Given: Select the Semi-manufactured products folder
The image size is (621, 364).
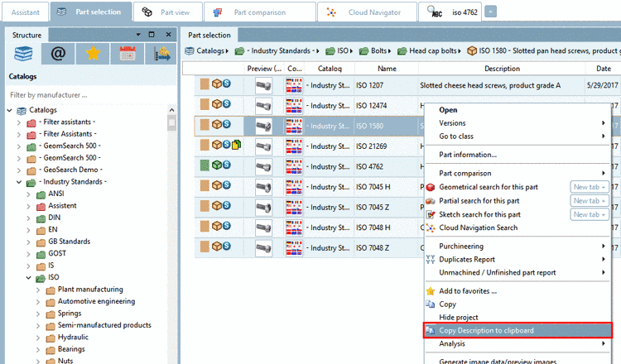Looking at the screenshot, I should 104,325.
